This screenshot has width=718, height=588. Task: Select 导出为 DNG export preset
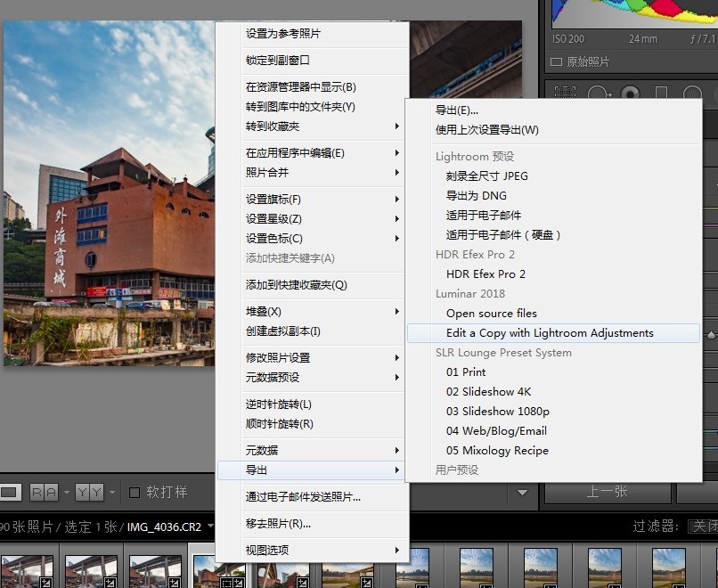[476, 196]
